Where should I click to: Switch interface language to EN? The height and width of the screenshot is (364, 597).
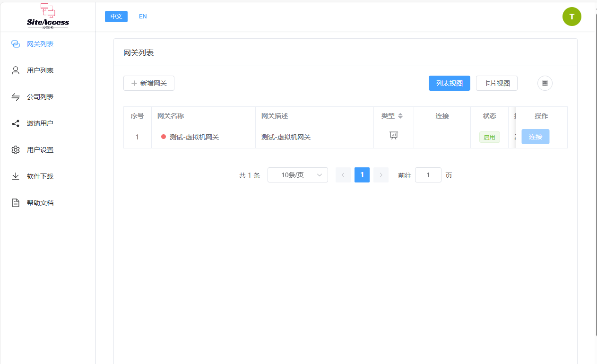[143, 17]
